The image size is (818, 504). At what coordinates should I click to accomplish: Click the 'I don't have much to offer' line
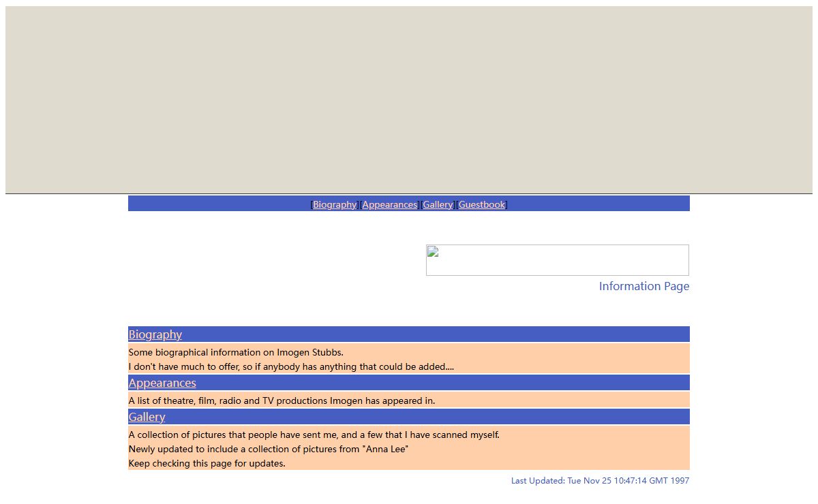pos(291,366)
